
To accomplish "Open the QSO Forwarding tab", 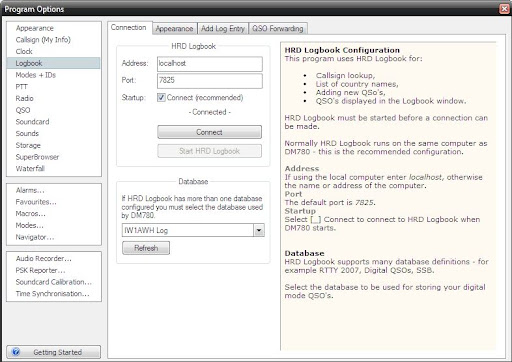I will tap(278, 29).
